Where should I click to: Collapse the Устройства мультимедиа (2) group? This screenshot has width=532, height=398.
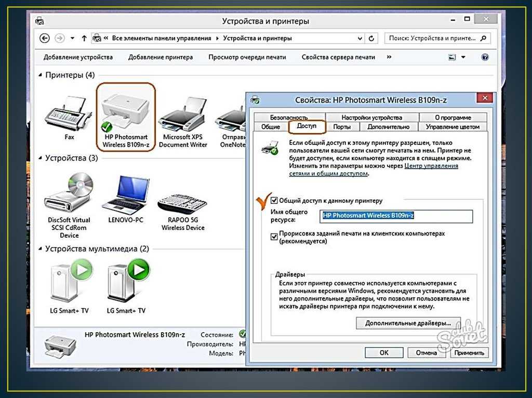coord(40,249)
